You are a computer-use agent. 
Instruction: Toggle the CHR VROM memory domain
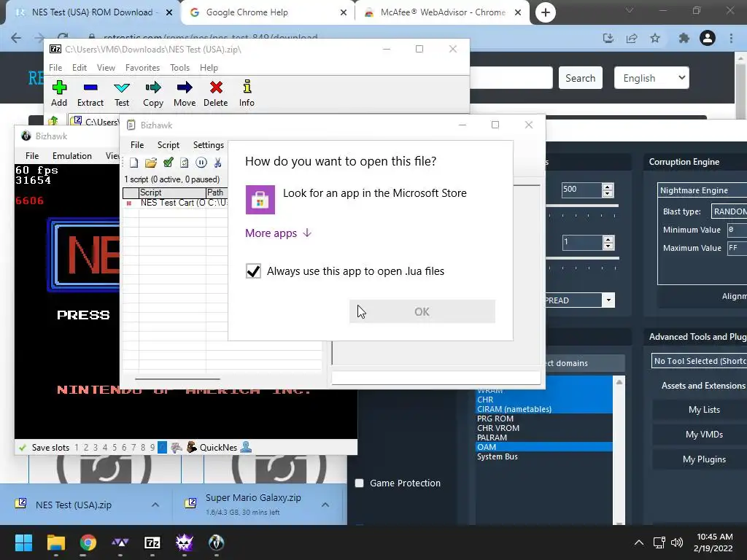point(544,428)
